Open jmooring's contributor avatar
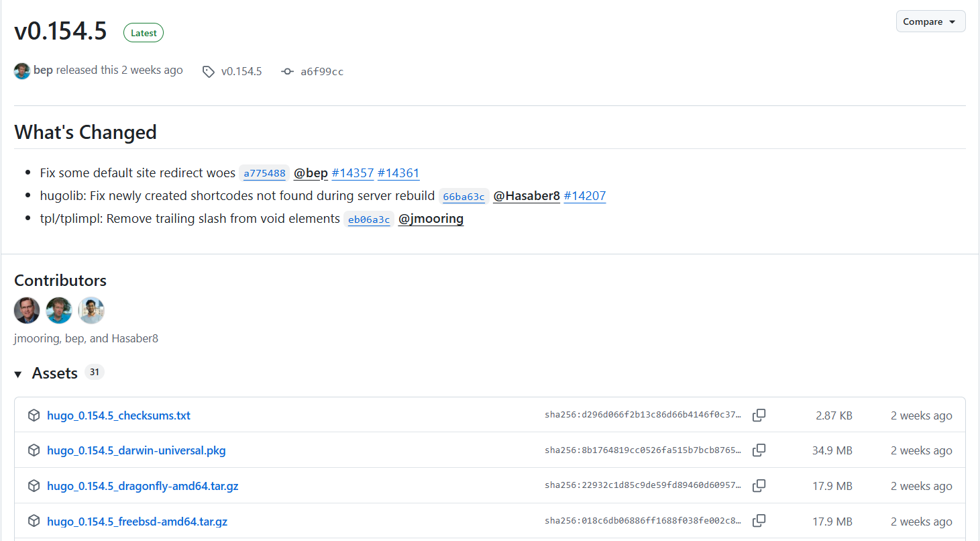Screen dimensions: 980x541 tap(27, 311)
